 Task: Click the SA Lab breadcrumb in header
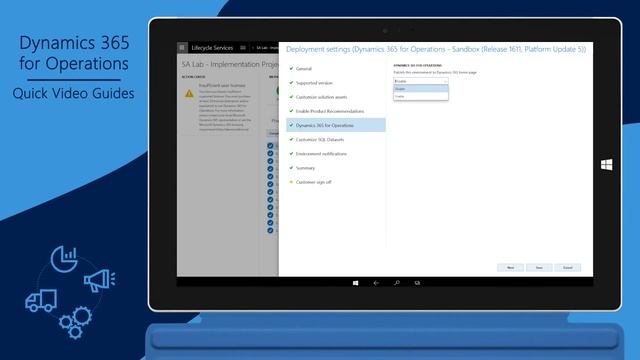[x=267, y=48]
